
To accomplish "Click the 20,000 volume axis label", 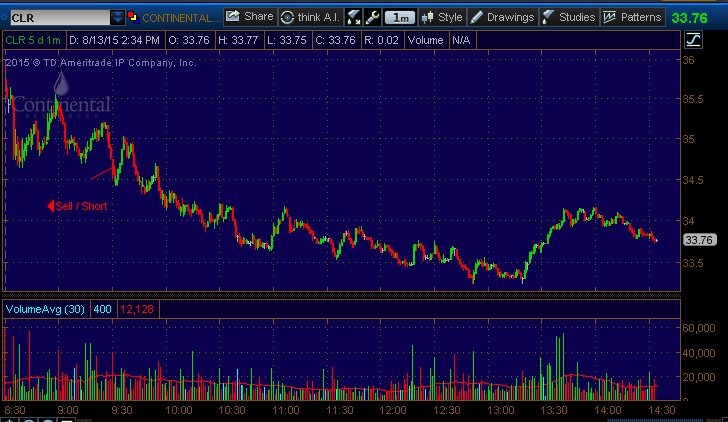I will [699, 377].
